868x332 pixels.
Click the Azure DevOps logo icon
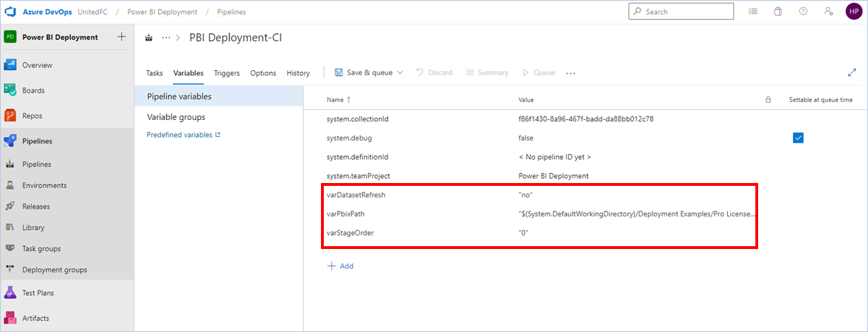coord(11,11)
